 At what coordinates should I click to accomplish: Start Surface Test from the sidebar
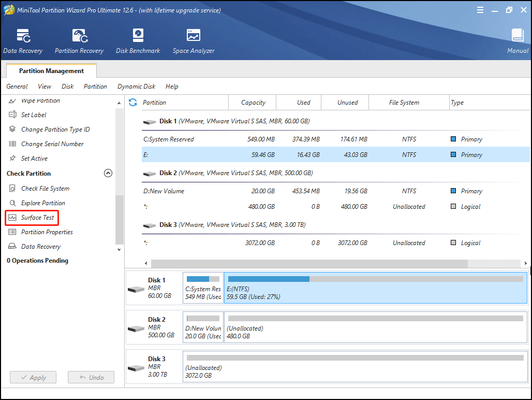click(x=32, y=218)
